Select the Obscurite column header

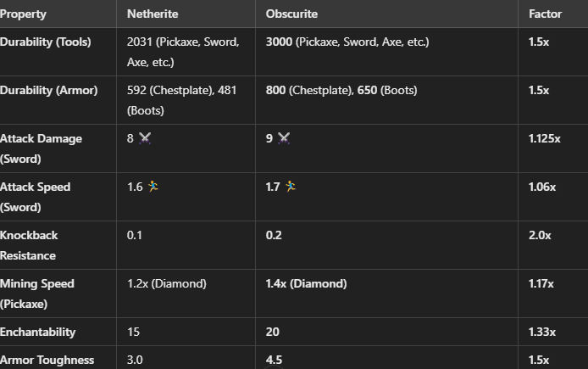point(291,14)
